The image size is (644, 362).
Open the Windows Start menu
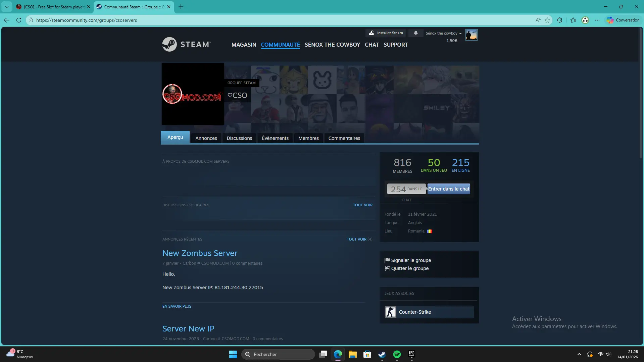point(233,354)
